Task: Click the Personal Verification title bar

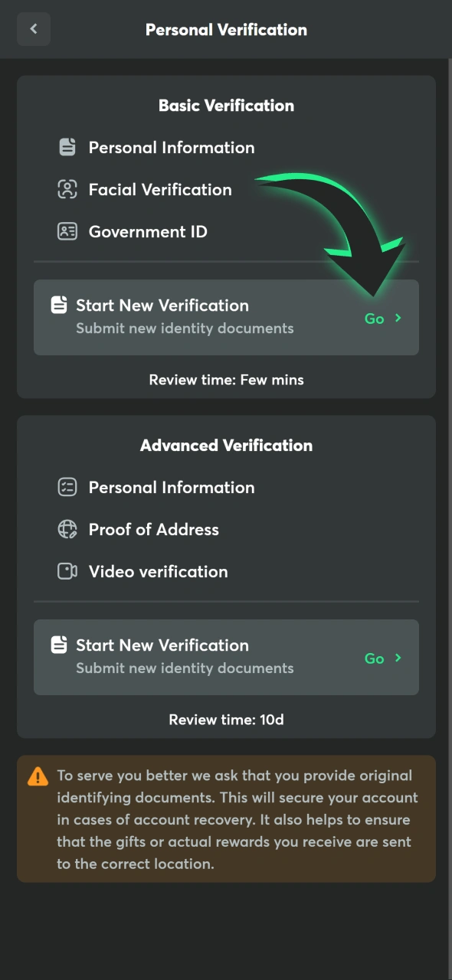Action: pyautogui.click(x=226, y=30)
